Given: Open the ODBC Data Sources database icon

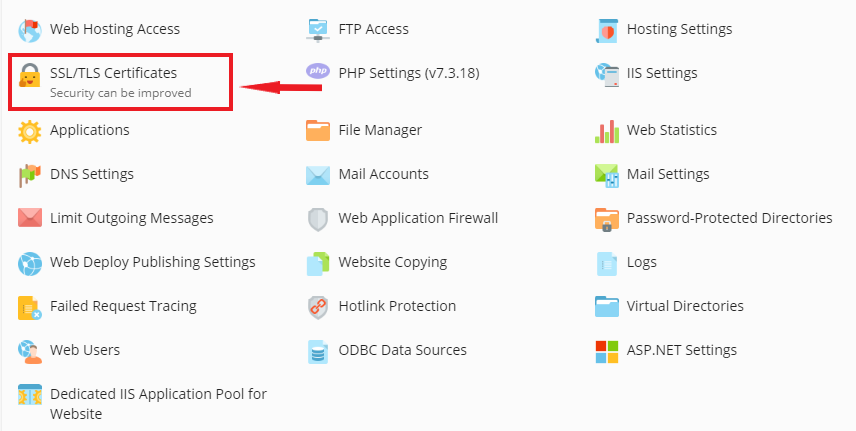Looking at the screenshot, I should click(318, 351).
